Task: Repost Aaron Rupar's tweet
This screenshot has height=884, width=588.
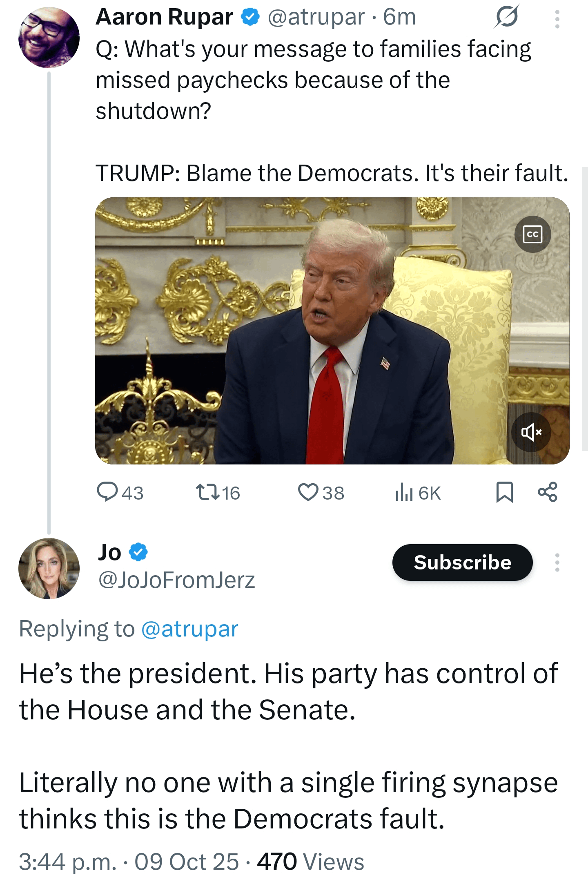Action: 207,492
